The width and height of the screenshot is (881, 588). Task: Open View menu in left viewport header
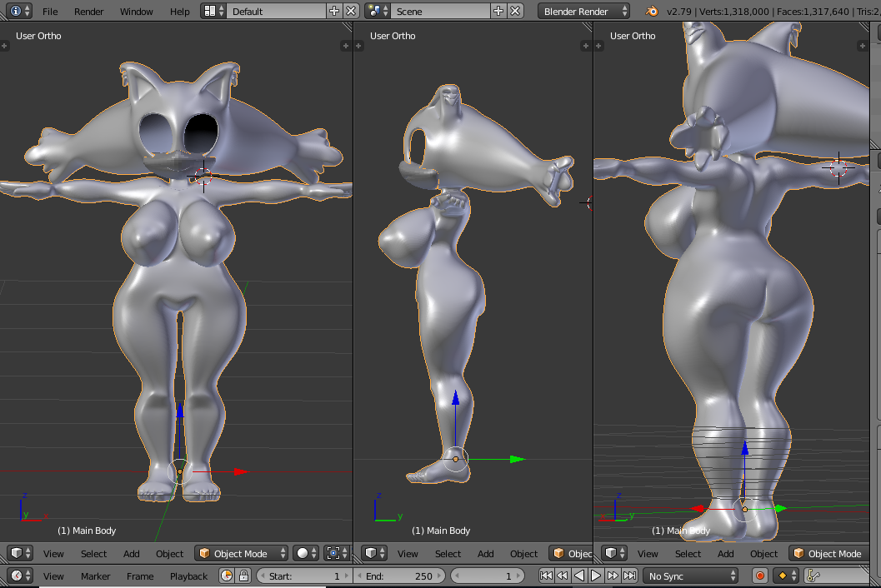point(53,553)
